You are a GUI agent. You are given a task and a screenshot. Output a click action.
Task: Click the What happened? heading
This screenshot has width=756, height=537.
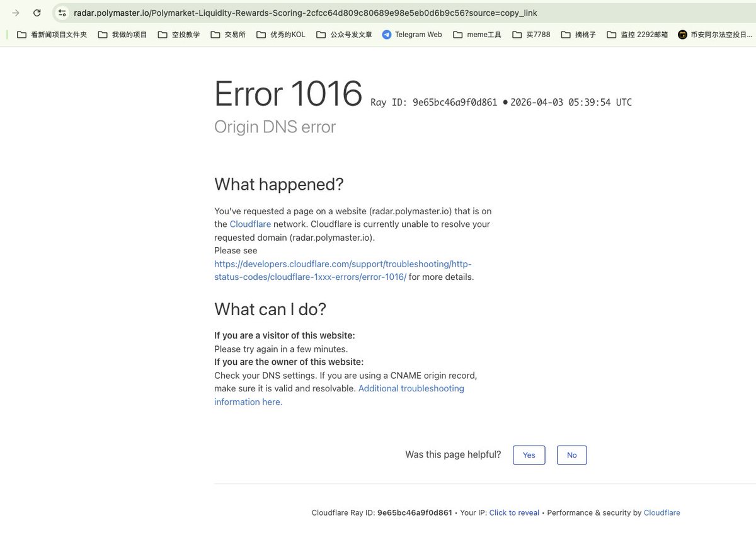(x=279, y=185)
